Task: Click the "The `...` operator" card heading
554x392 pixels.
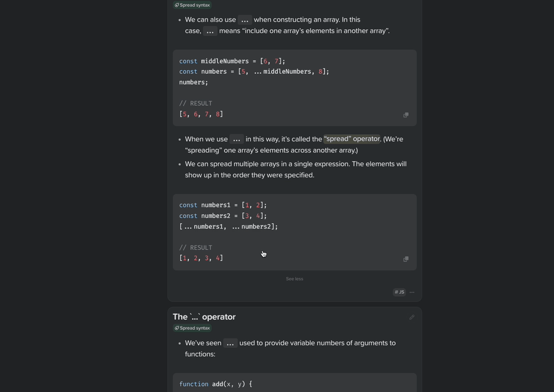Action: point(204,317)
